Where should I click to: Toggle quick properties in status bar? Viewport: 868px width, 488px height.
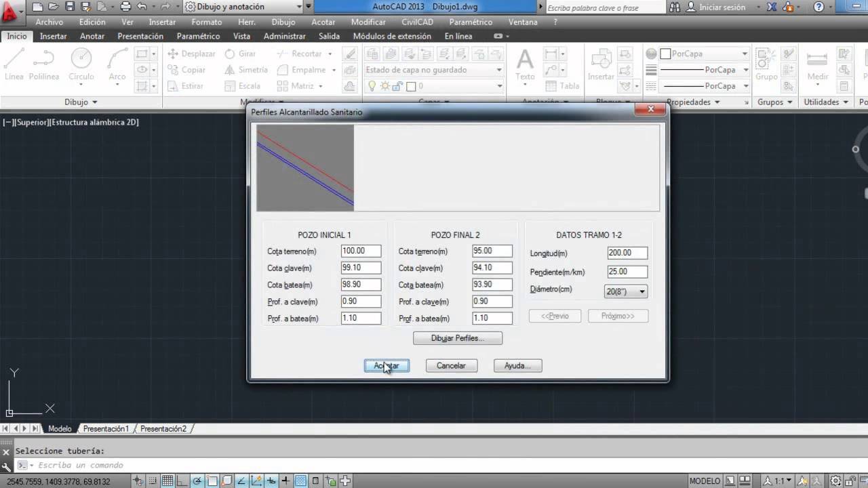pyautogui.click(x=317, y=481)
